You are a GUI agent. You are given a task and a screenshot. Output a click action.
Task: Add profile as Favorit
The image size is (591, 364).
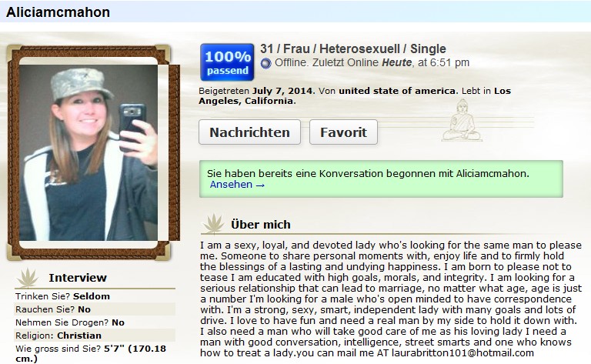(343, 132)
